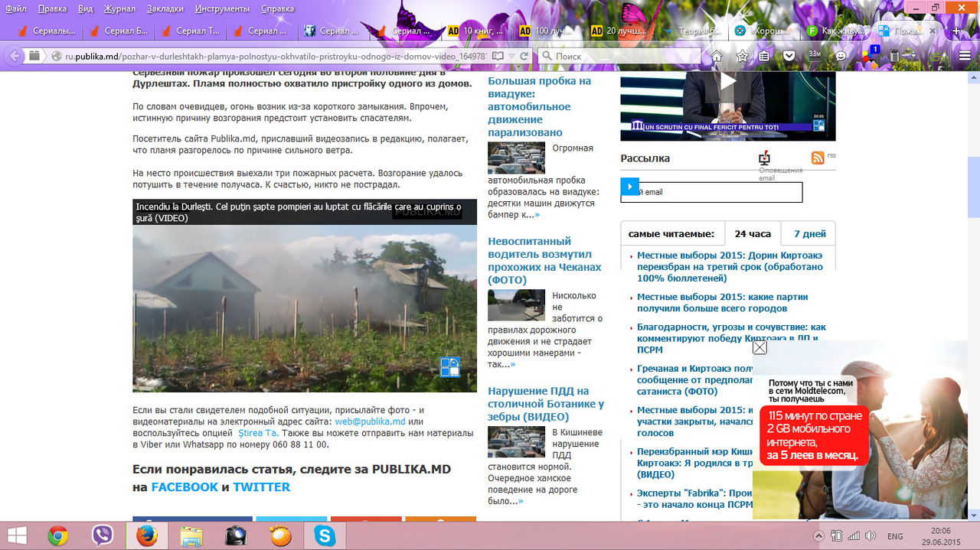
Task: Open Viber from the taskbar
Action: coord(103,536)
